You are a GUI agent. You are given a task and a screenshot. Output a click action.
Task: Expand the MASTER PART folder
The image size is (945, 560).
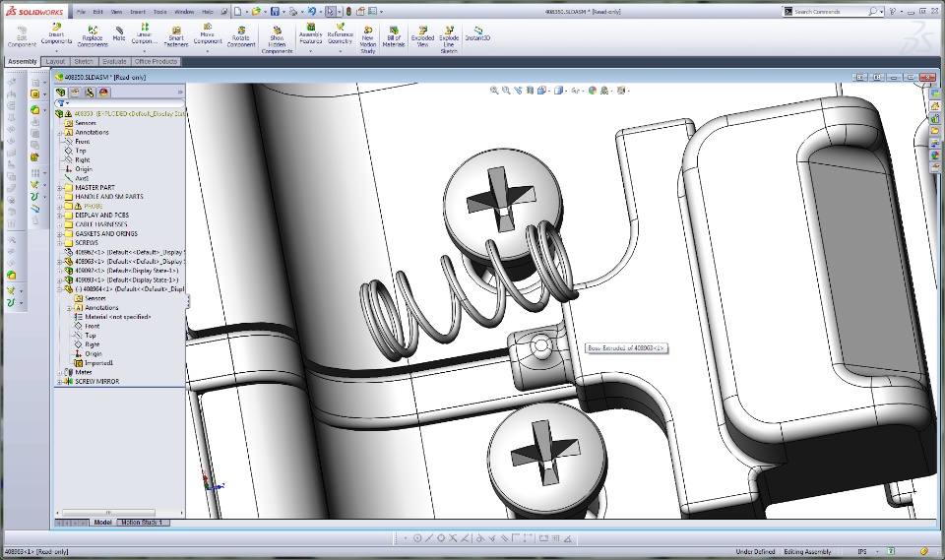pos(59,188)
